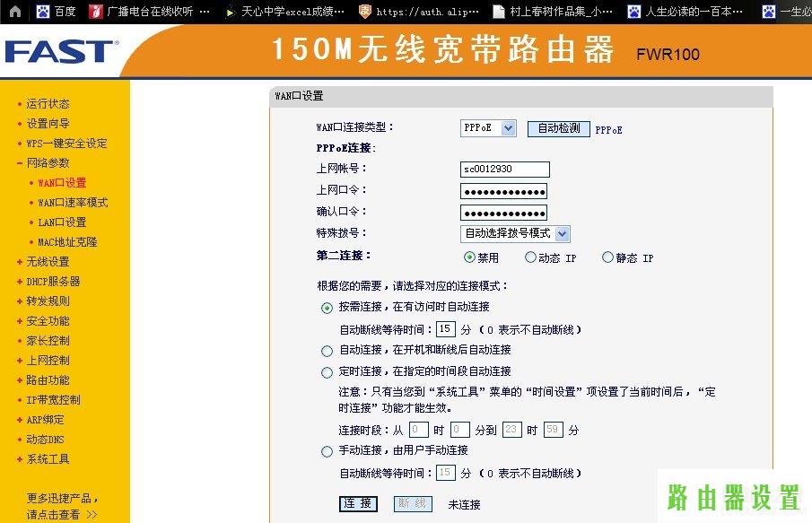This screenshot has height=523, width=812.
Task: Open IP带宽控制 page
Action: click(53, 400)
